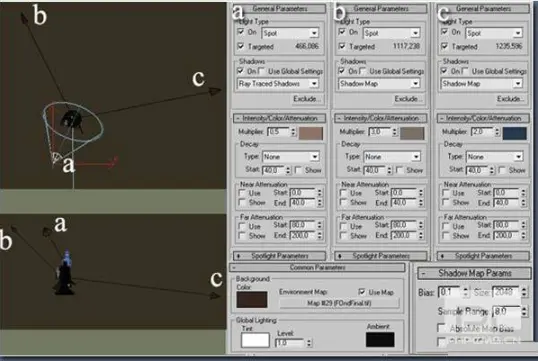Collapse Intensity/Color/Attenuation rollout above Multiplier 0.5
The width and height of the screenshot is (538, 361).
coord(280,118)
